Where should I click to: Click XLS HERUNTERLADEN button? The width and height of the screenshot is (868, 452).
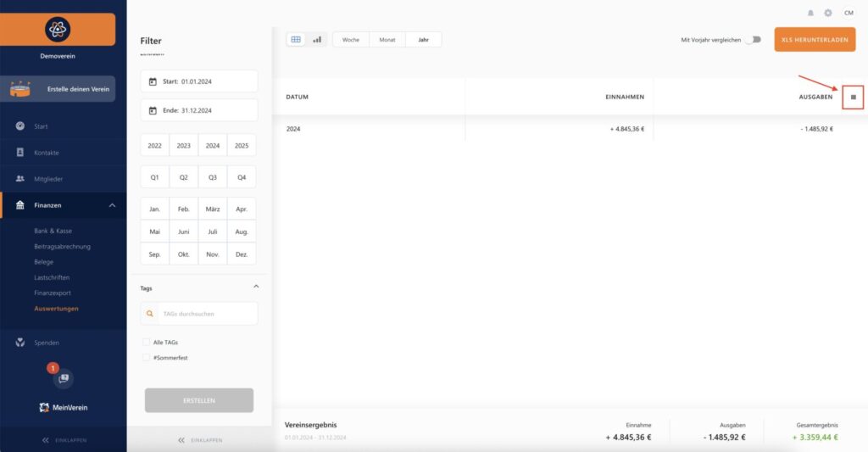815,40
